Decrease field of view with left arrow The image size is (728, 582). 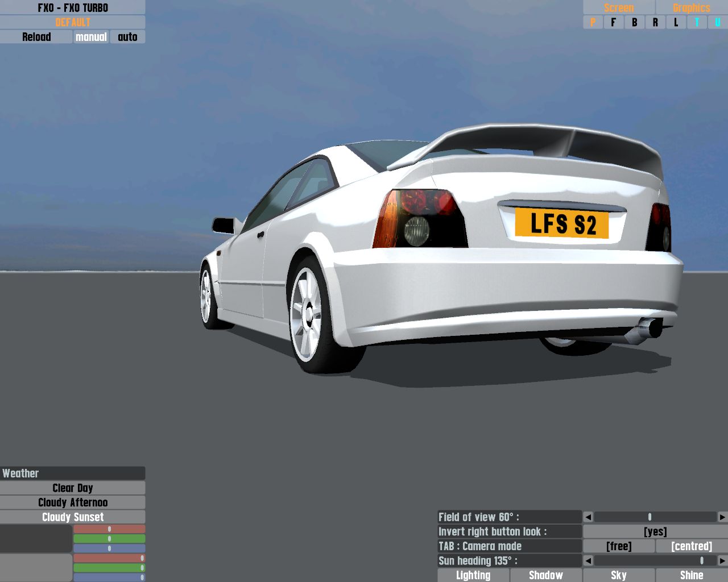pos(588,517)
